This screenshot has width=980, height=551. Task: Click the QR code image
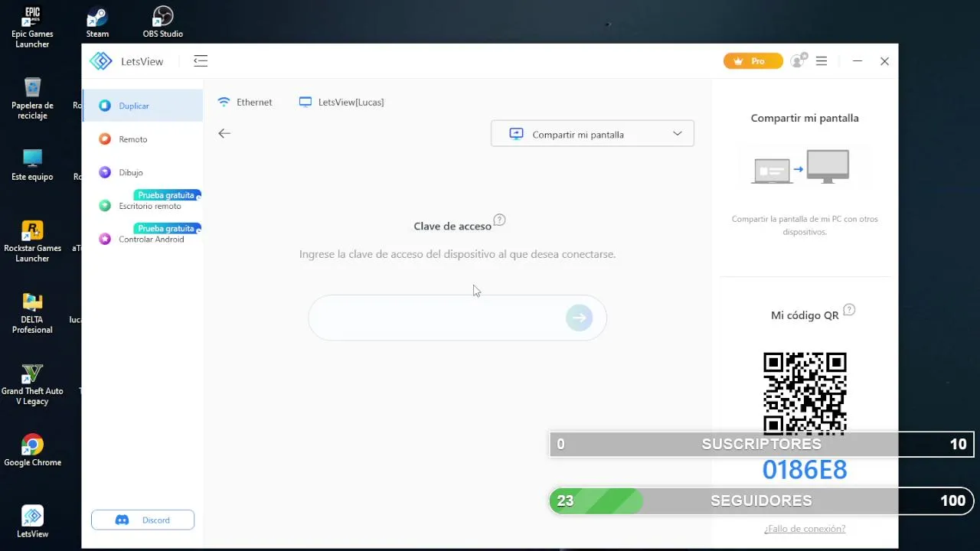point(805,393)
